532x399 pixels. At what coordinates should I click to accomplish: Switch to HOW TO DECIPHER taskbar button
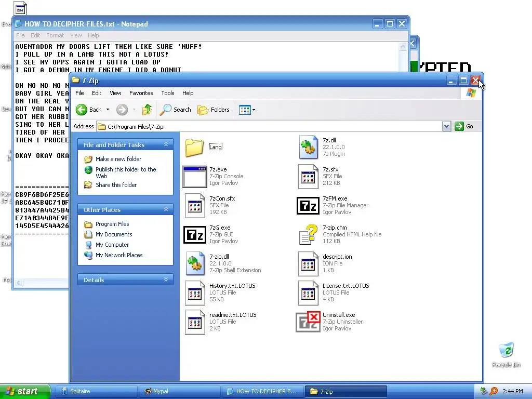263,391
